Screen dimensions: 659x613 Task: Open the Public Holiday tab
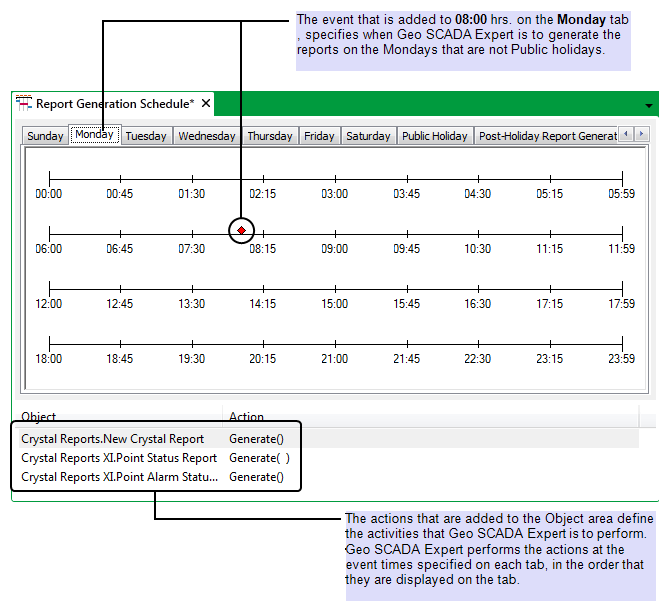coord(434,136)
